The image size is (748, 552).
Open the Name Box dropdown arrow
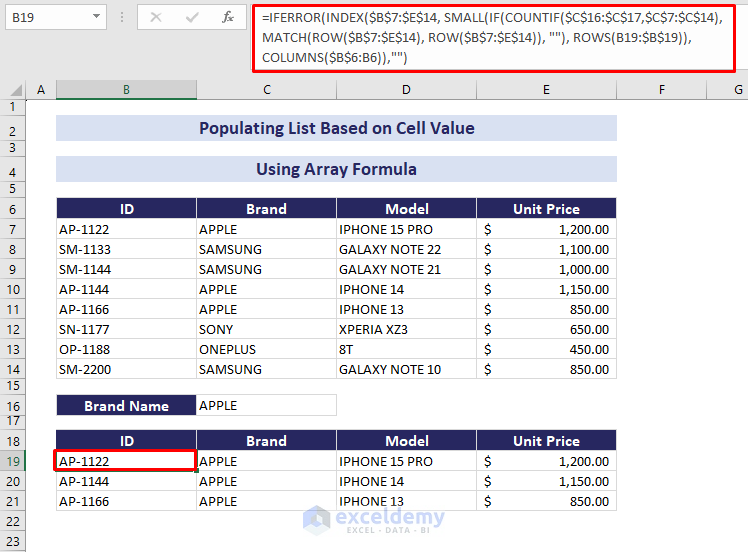point(96,17)
